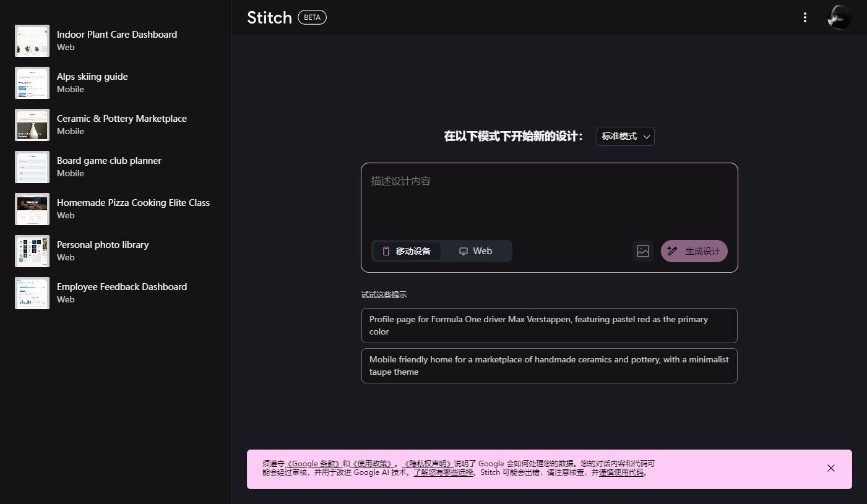Open the 谨慎使用代码 link
The image size is (867, 504).
622,472
